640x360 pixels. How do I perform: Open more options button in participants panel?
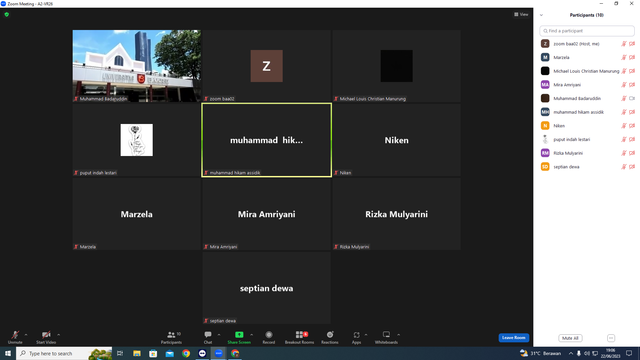pyautogui.click(x=611, y=338)
